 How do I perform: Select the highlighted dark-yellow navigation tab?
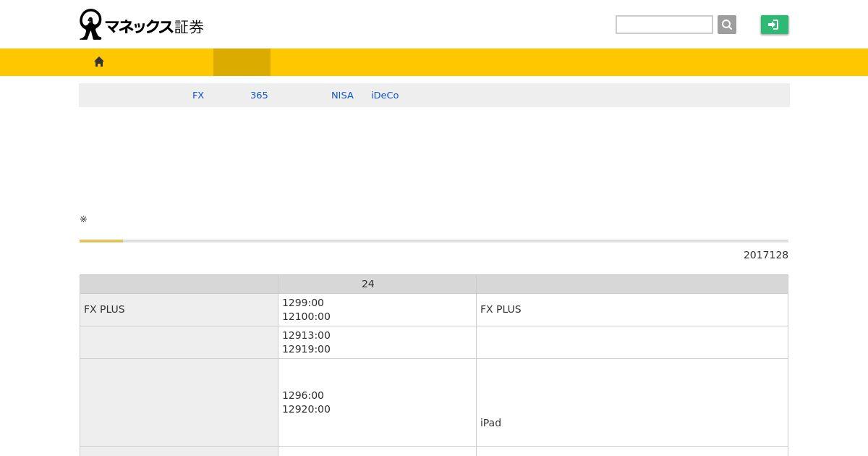point(242,62)
